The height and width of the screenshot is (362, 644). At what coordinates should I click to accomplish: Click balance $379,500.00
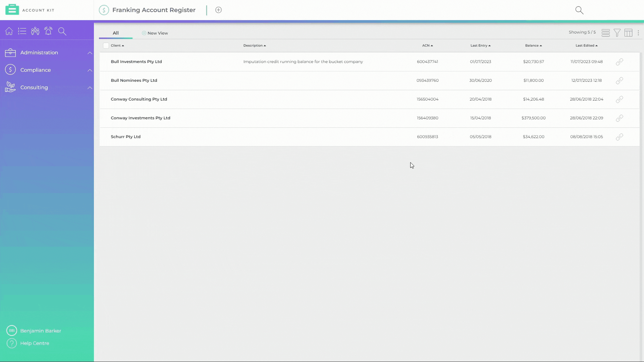click(x=533, y=118)
